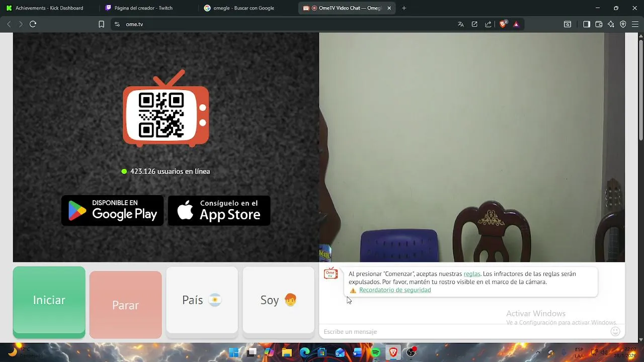Click the Consíguelo en el App Store badge
The height and width of the screenshot is (362, 644).
[219, 210]
